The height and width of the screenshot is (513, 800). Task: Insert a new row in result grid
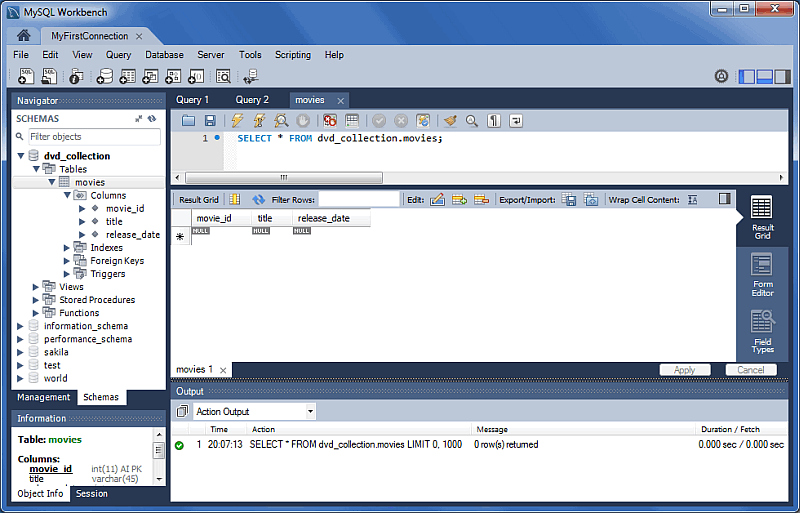(459, 200)
